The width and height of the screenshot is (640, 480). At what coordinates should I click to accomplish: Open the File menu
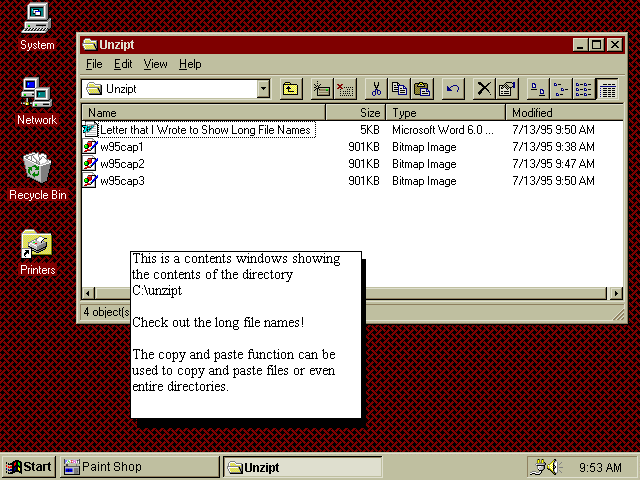pyautogui.click(x=94, y=64)
